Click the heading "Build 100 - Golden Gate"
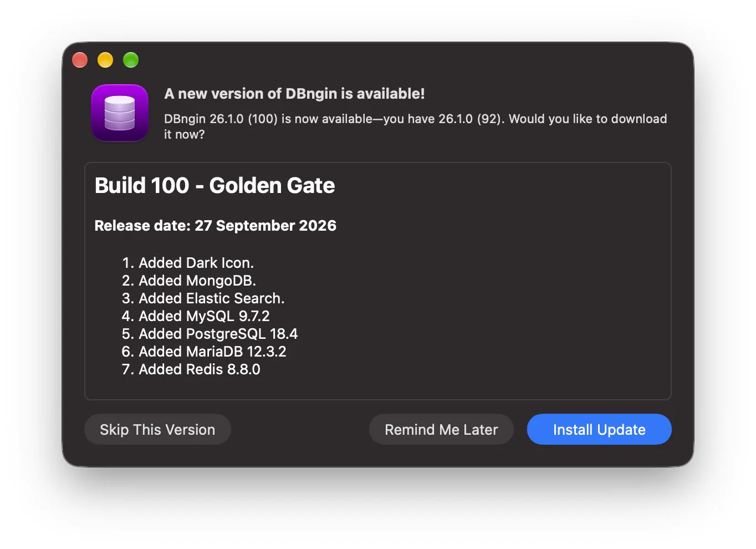This screenshot has width=756, height=549. click(x=214, y=185)
